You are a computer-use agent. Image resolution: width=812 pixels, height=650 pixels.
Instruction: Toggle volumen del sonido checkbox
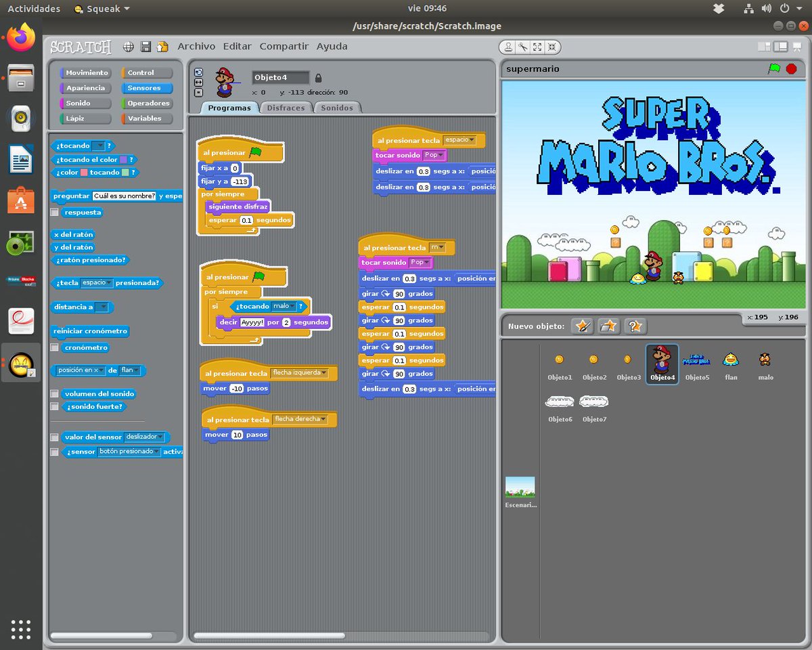[54, 393]
